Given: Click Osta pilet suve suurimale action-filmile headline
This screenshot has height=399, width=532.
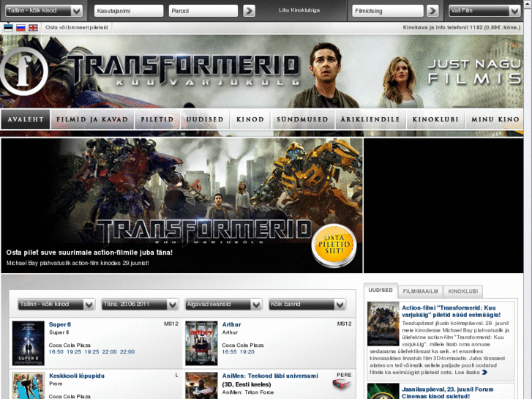Looking at the screenshot, I should point(89,253).
